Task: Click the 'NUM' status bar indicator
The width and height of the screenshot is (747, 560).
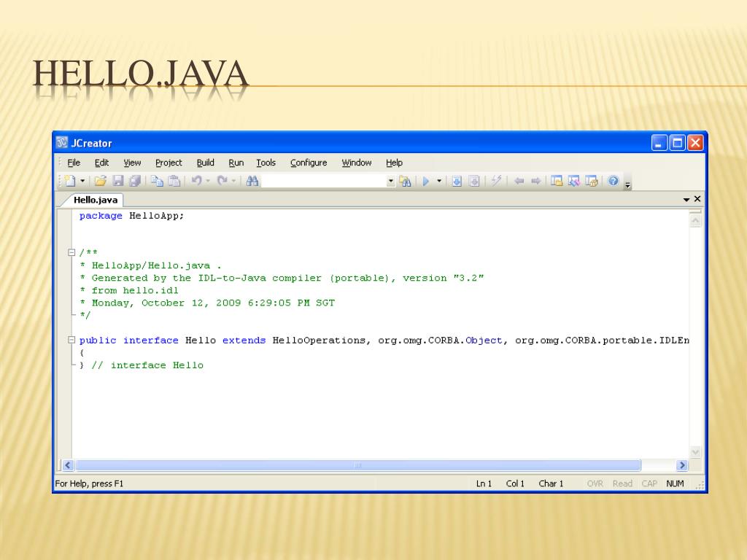Action: [x=675, y=484]
